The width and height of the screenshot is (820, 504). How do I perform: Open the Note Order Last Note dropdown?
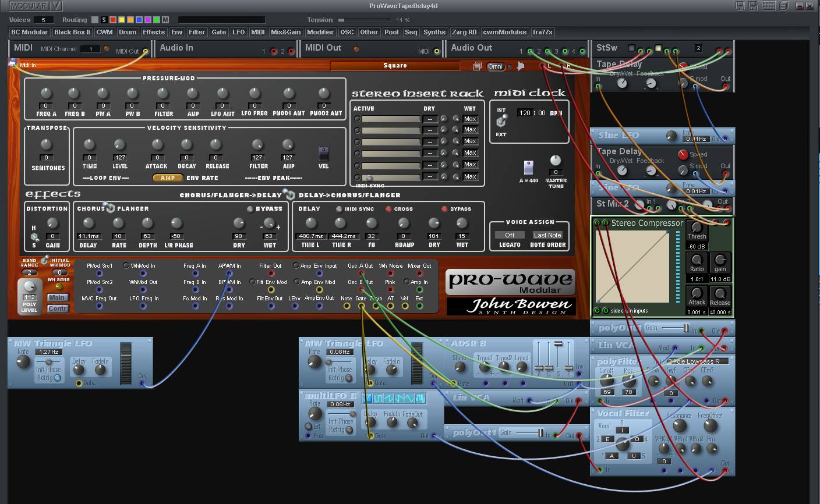point(547,235)
